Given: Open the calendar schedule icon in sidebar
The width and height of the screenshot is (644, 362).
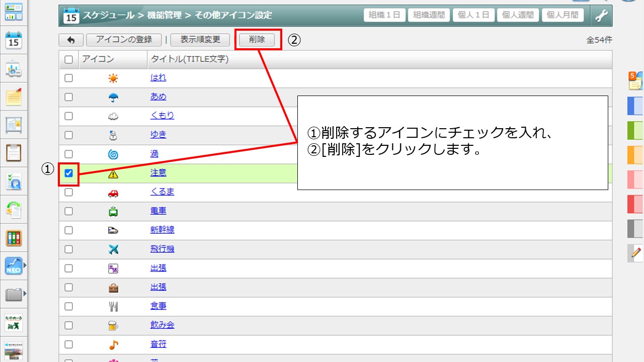Looking at the screenshot, I should pyautogui.click(x=14, y=40).
